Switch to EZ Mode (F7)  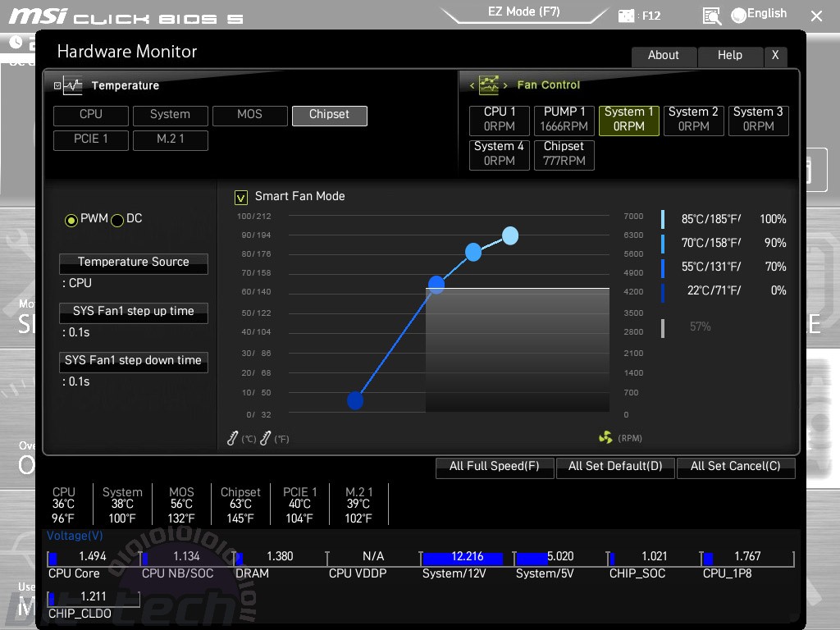[524, 11]
